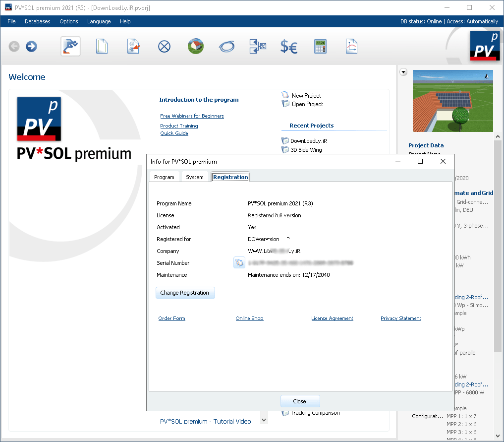Click the New Project icon
This screenshot has width=504, height=442.
coord(285,95)
